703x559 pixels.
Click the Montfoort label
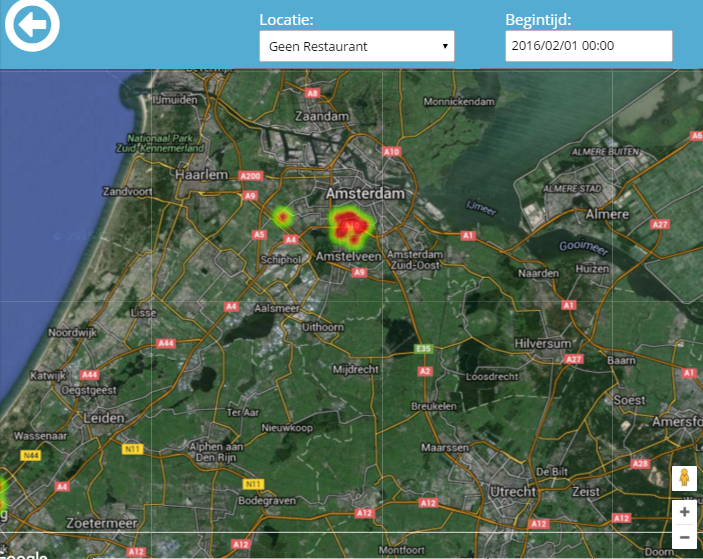(402, 550)
